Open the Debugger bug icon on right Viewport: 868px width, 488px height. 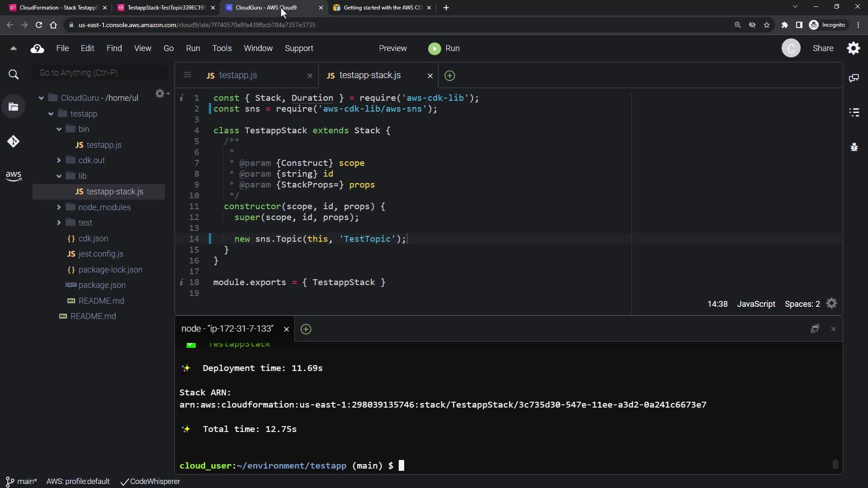pos(854,147)
